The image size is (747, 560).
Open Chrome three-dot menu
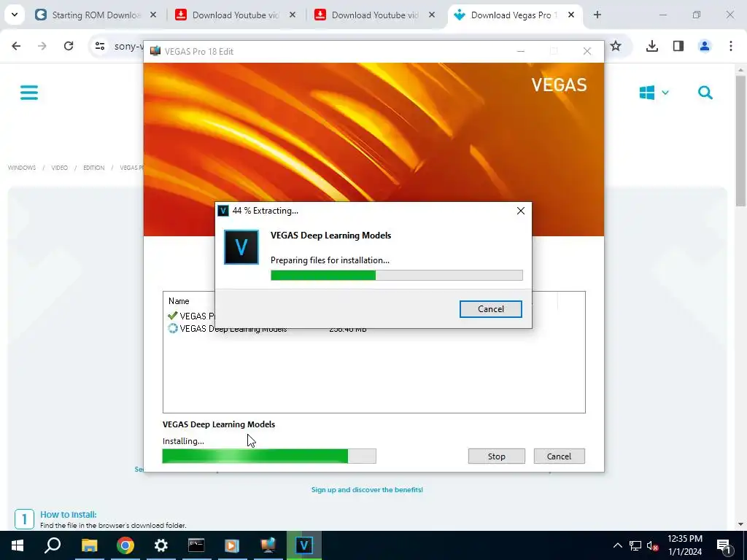[731, 46]
